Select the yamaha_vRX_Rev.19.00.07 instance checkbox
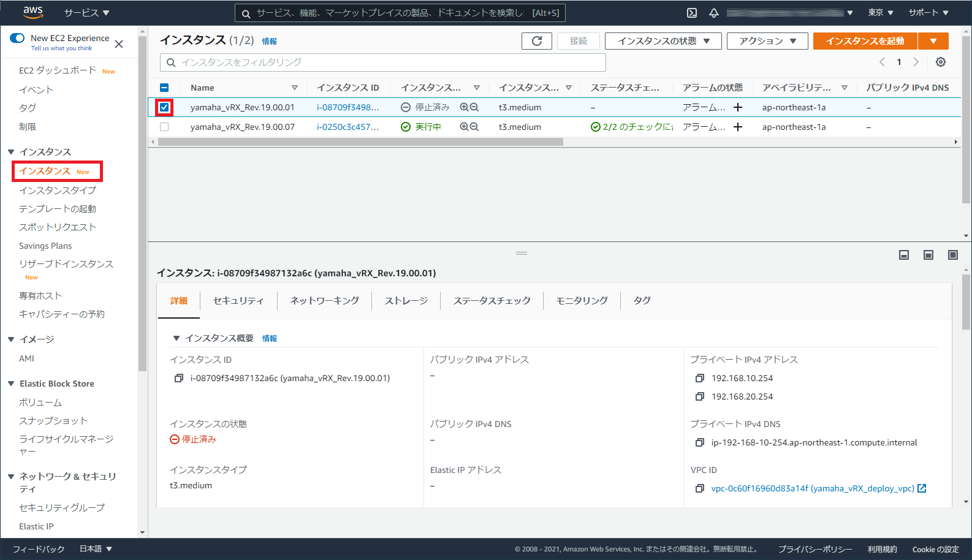The width and height of the screenshot is (972, 560). pos(164,127)
